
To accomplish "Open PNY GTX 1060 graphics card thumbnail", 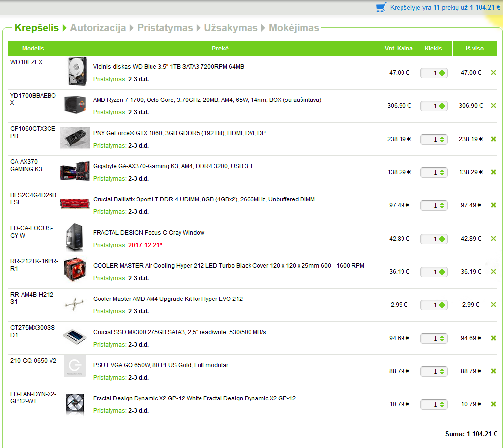I will [75, 138].
